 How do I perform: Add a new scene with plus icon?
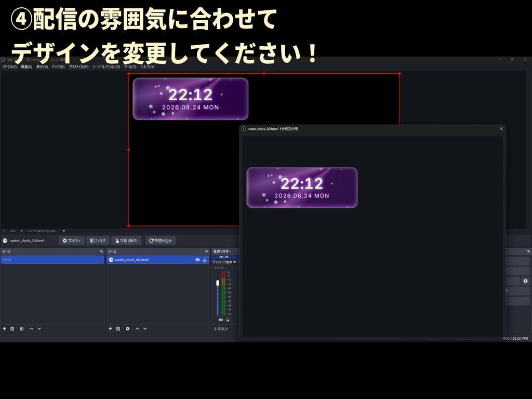click(x=4, y=328)
